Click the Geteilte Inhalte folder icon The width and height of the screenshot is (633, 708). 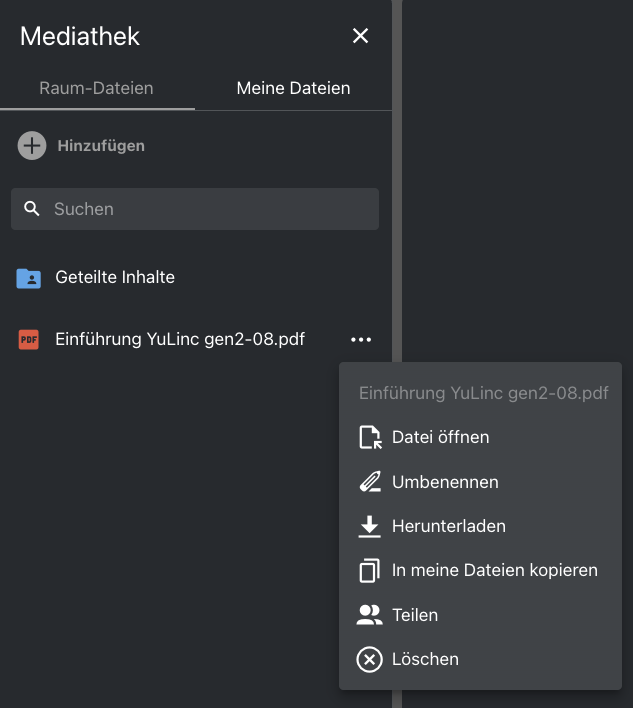click(29, 278)
